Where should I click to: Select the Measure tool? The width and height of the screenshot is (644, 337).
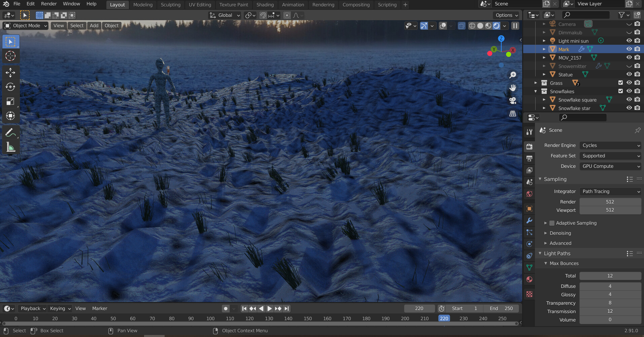coord(10,147)
